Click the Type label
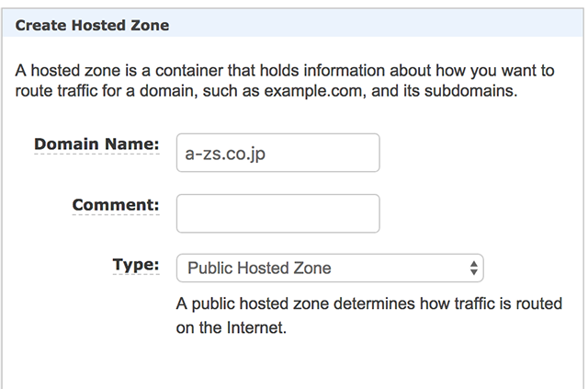Screen dimensions: 588x389 point(136,265)
